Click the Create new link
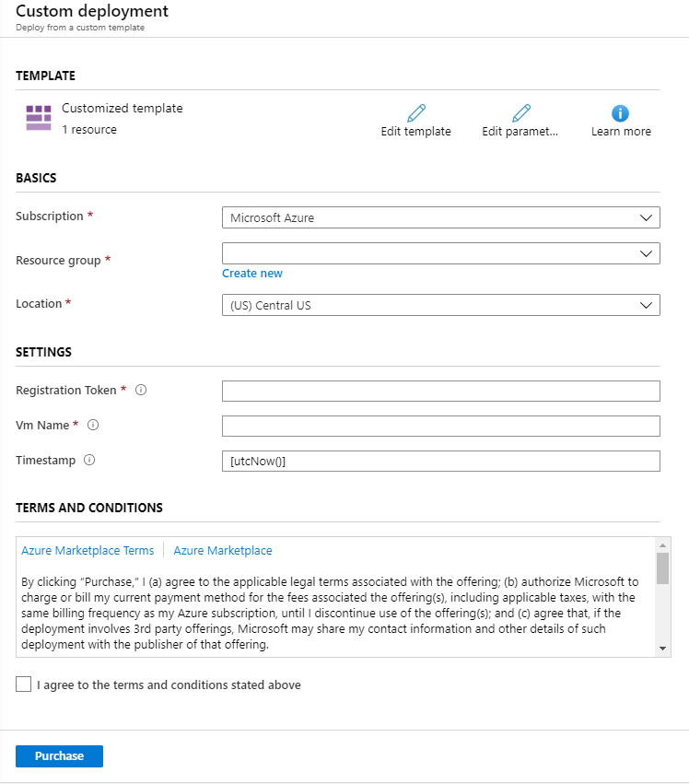 tap(252, 274)
